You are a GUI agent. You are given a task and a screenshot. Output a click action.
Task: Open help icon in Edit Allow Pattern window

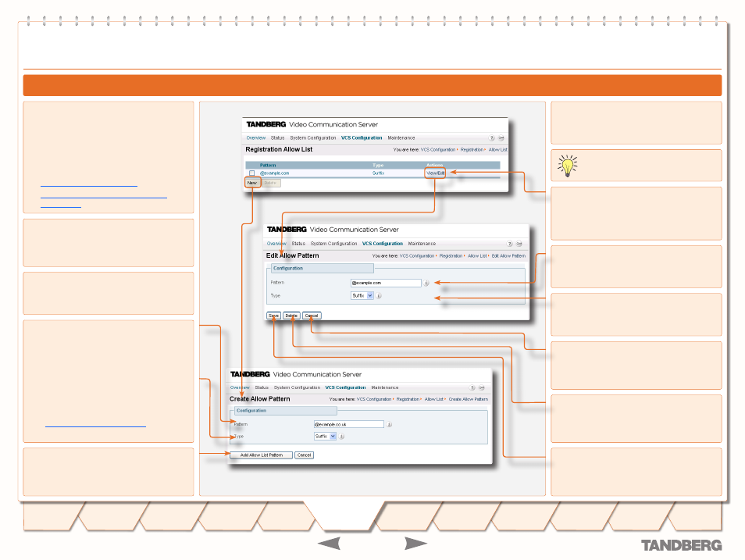click(509, 244)
